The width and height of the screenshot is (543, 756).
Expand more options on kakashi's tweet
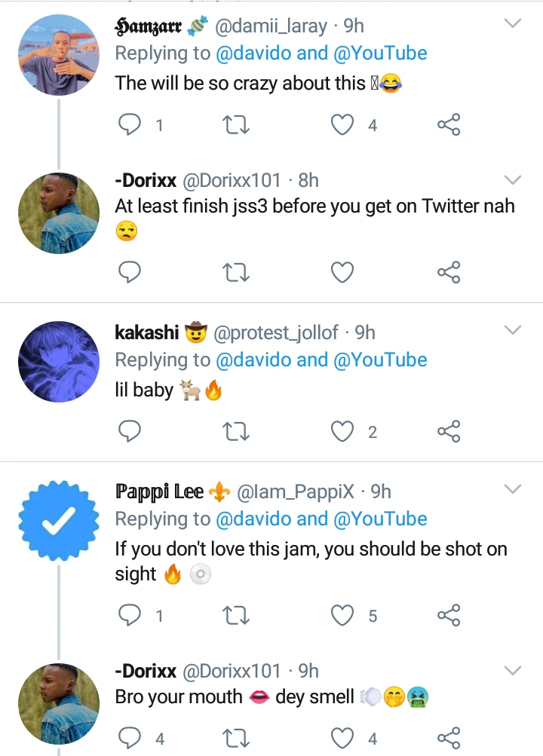[513, 331]
